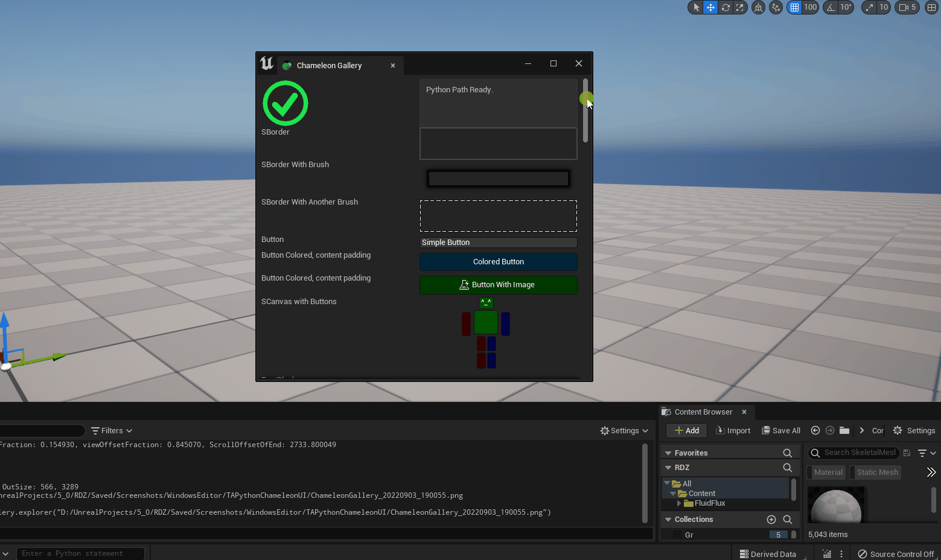The image size is (941, 560).
Task: Click the Search SkeletalMesh field
Action: (x=853, y=453)
